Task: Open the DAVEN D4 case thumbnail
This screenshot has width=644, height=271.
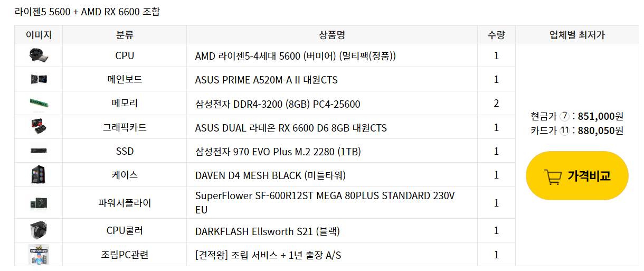Action: pos(39,175)
